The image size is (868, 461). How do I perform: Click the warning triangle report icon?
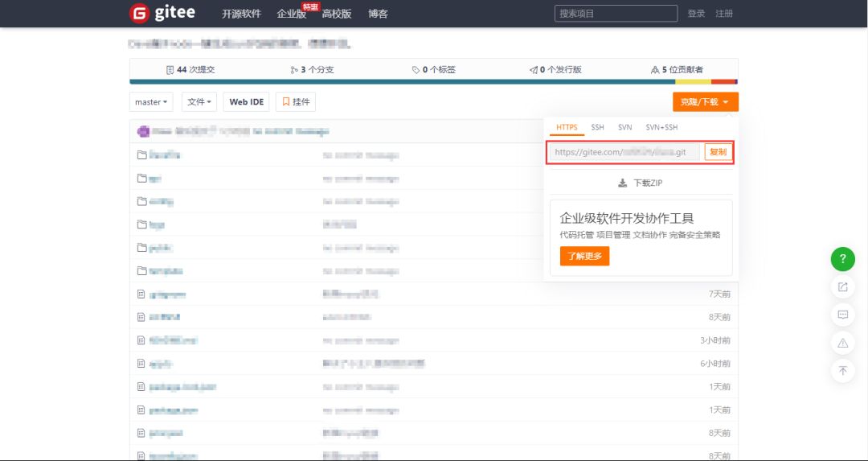[x=842, y=343]
